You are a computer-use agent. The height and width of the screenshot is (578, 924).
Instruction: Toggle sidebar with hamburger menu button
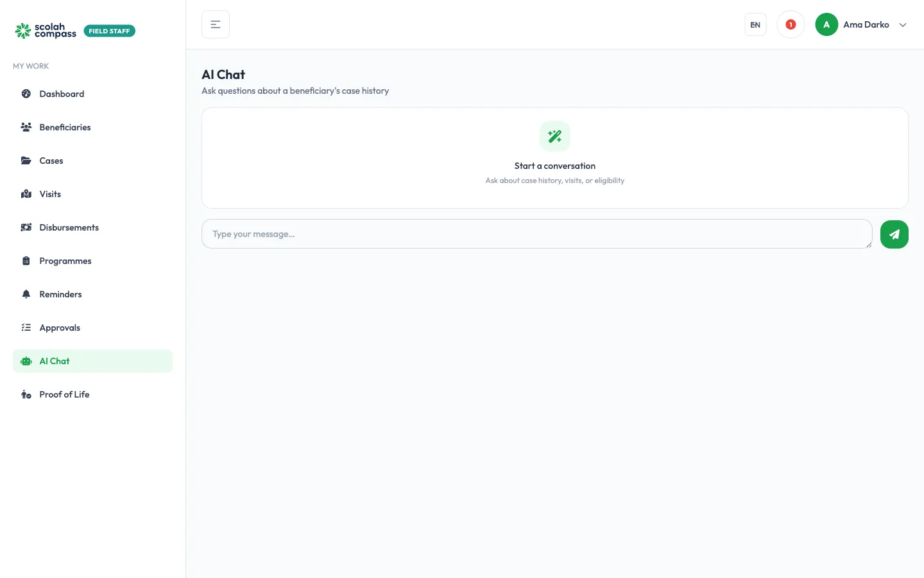click(x=216, y=24)
